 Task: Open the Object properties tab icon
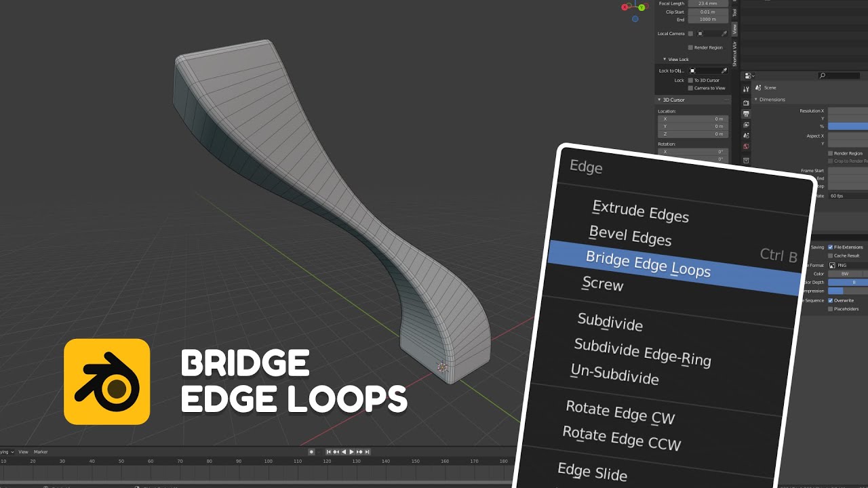pos(746,160)
